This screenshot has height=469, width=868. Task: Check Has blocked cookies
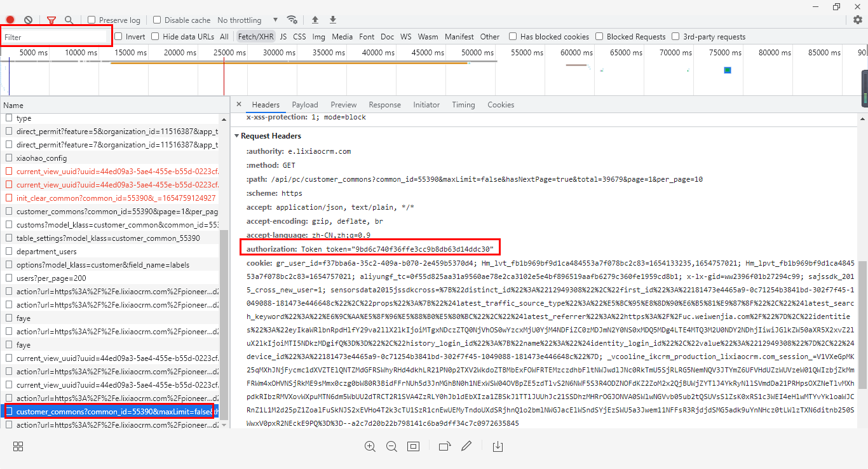click(513, 36)
